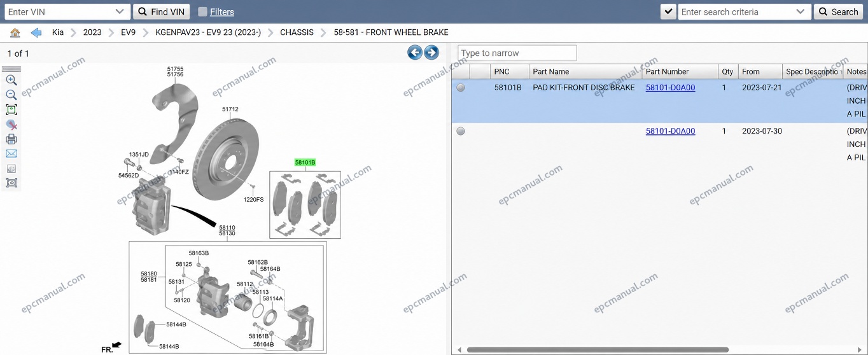Show previous diagram with the left arrow
This screenshot has width=868, height=355.
click(x=415, y=53)
